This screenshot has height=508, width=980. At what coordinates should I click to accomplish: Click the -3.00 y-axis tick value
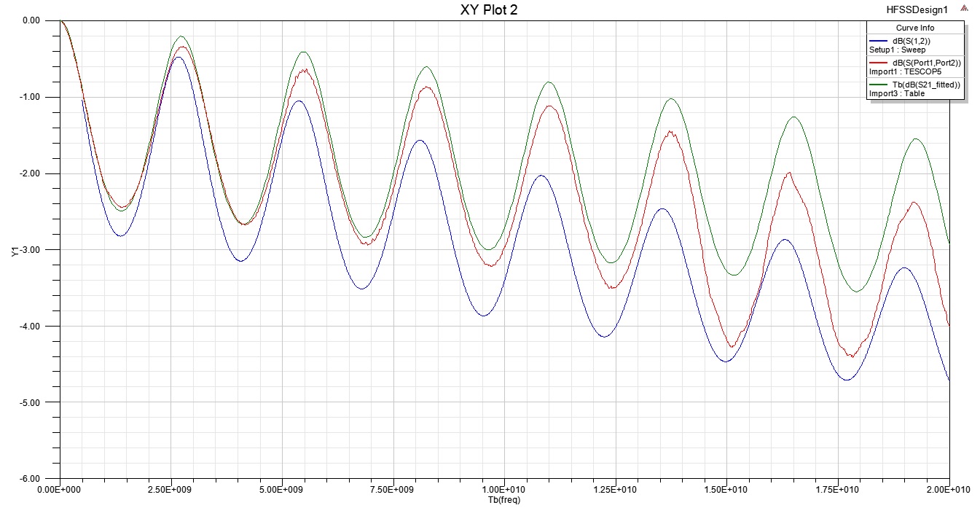click(x=30, y=250)
